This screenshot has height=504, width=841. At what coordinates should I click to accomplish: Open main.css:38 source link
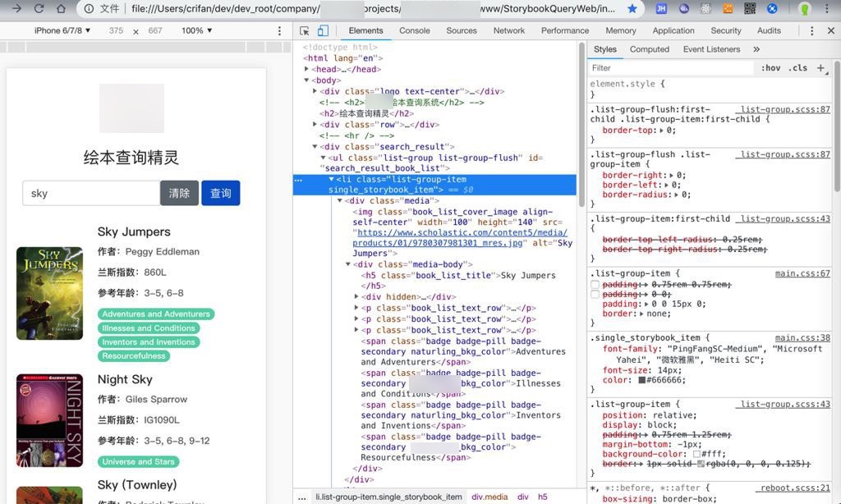tap(802, 338)
